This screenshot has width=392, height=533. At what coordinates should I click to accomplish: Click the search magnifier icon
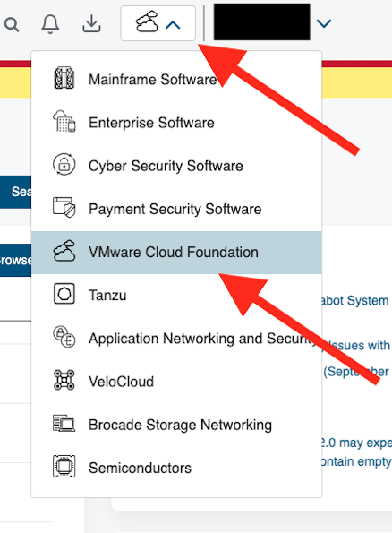click(x=12, y=24)
